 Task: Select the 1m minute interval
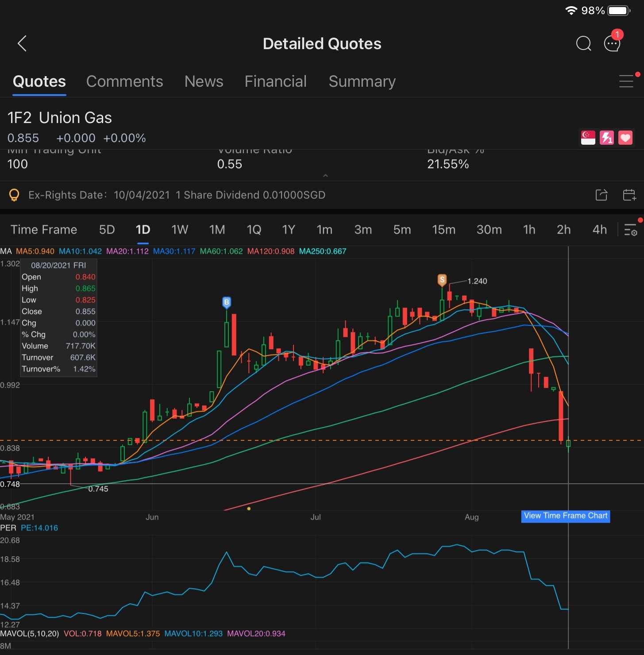pyautogui.click(x=324, y=230)
